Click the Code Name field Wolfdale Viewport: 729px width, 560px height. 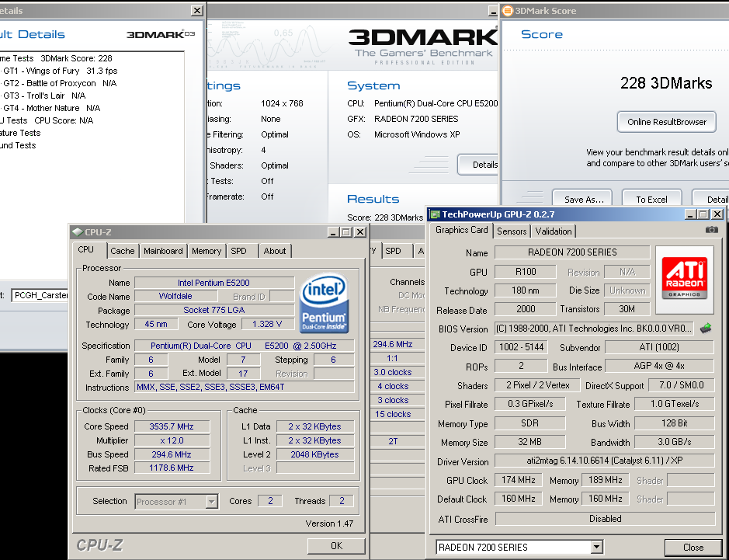175,296
